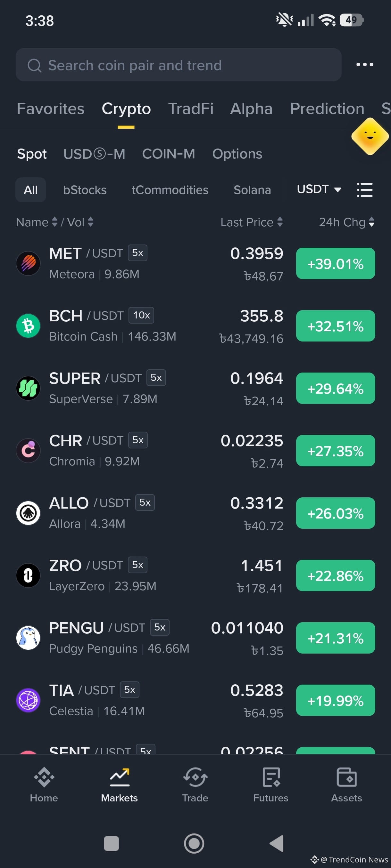Expand the USDT quote currency dropdown
The height and width of the screenshot is (868, 391).
coord(319,189)
